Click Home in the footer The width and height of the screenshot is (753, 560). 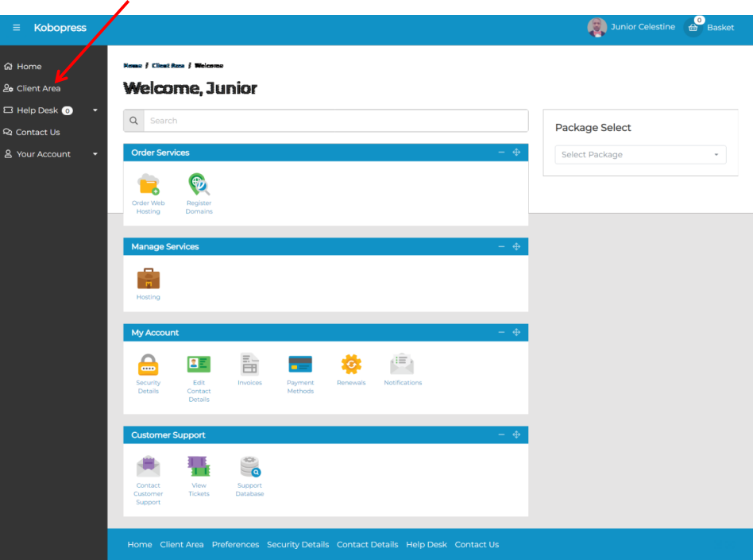point(140,545)
